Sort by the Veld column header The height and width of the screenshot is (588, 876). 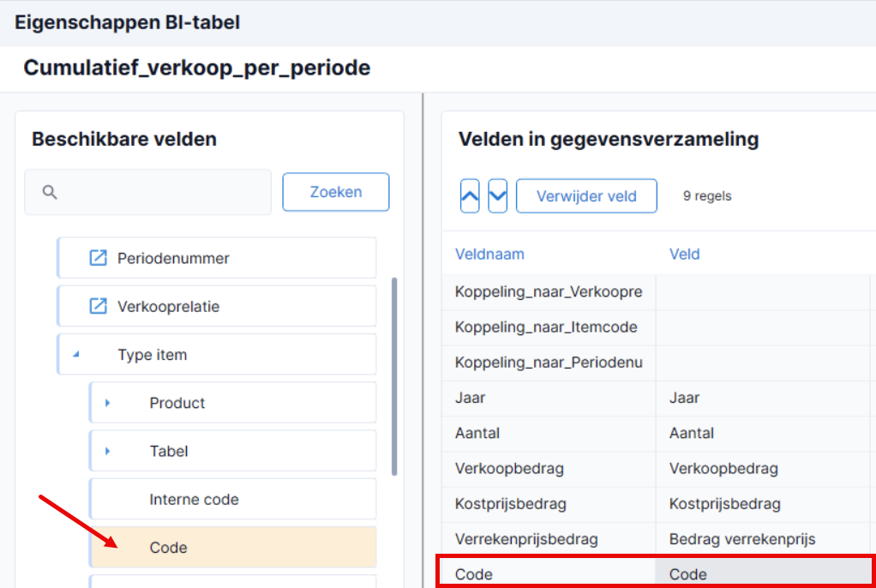coord(684,254)
